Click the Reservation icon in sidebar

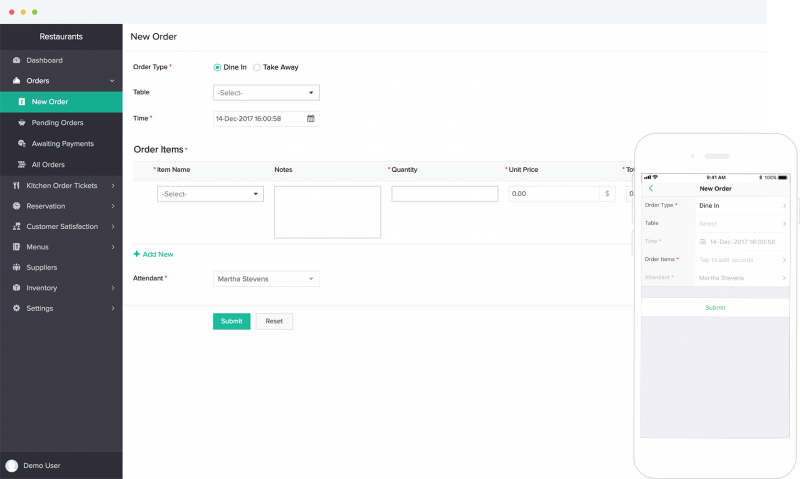(x=16, y=206)
